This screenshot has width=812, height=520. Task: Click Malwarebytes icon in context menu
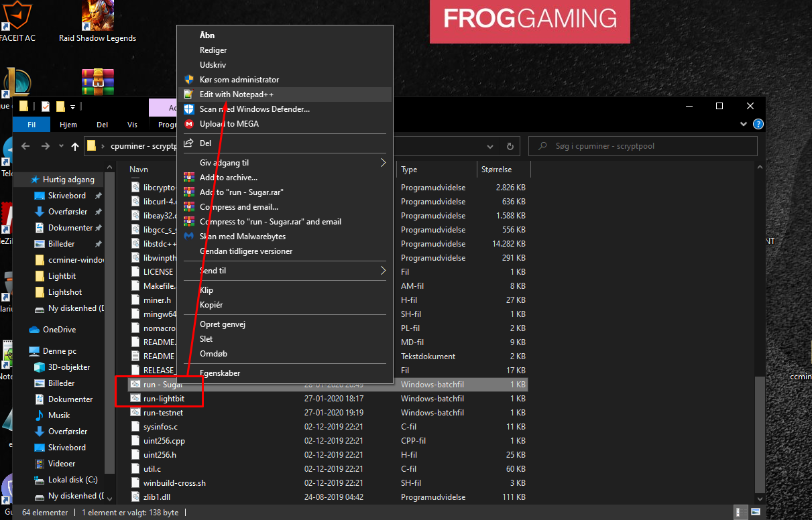point(188,237)
